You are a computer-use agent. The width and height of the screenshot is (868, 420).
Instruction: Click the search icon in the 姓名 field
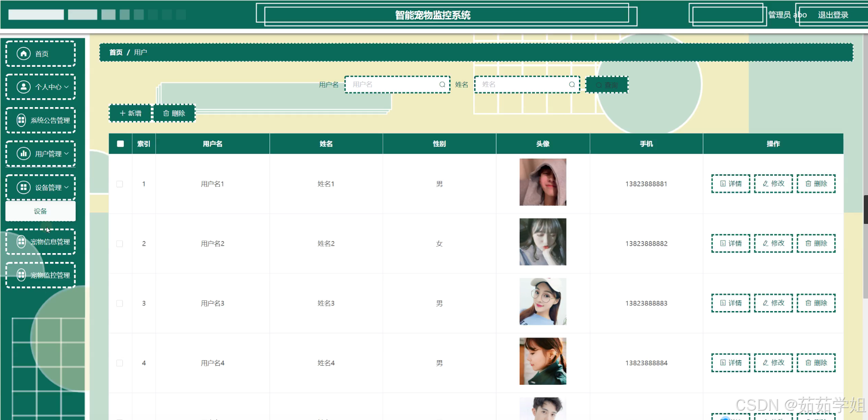[572, 84]
